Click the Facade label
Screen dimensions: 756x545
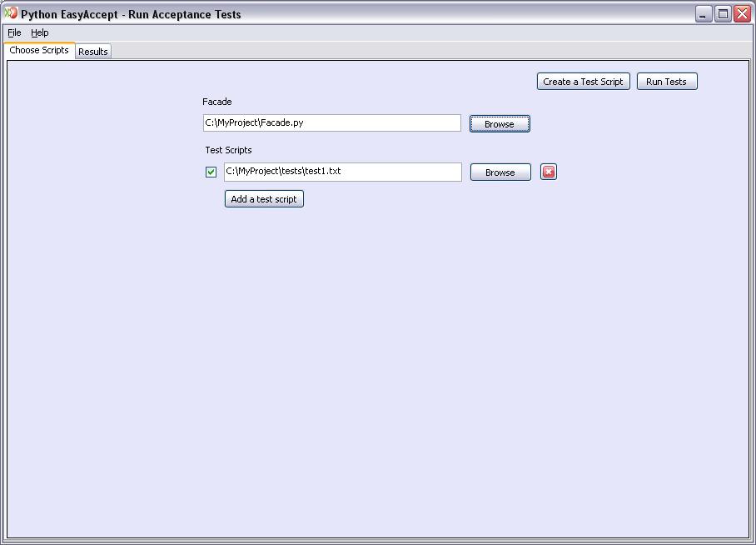coord(216,102)
